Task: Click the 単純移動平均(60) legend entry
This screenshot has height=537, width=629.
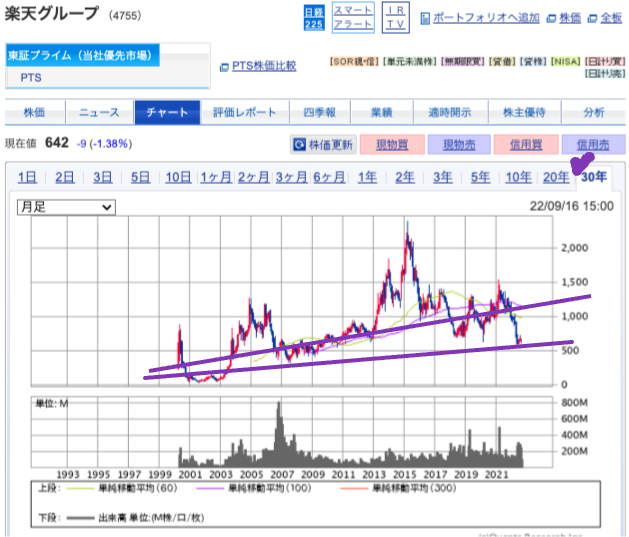Action: tap(122, 488)
